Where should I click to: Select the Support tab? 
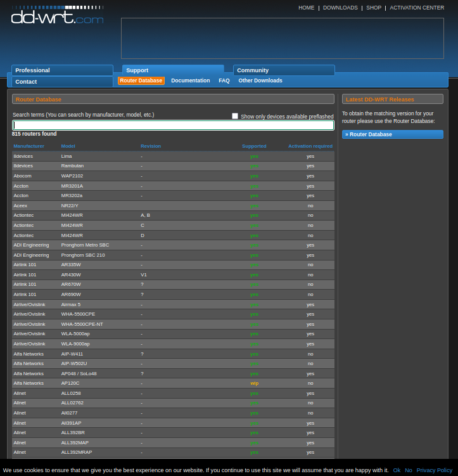click(x=173, y=70)
